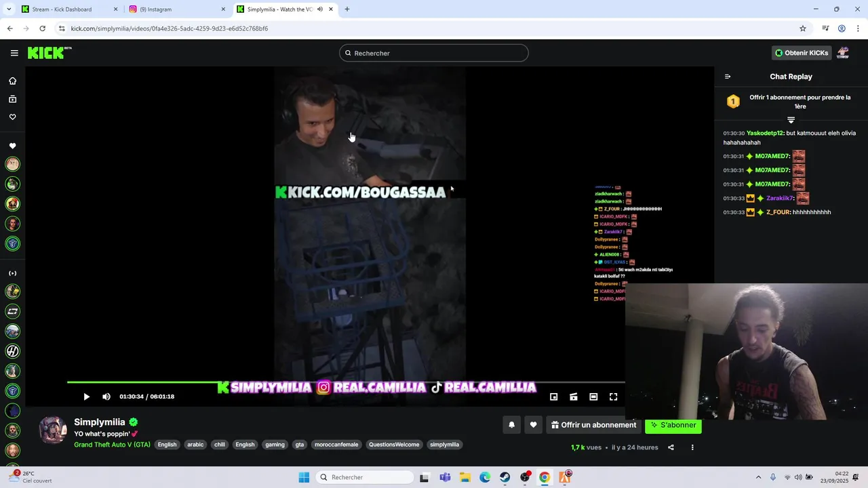The width and height of the screenshot is (868, 488).
Task: Click Zarakiik7 username in chat
Action: coord(780,199)
